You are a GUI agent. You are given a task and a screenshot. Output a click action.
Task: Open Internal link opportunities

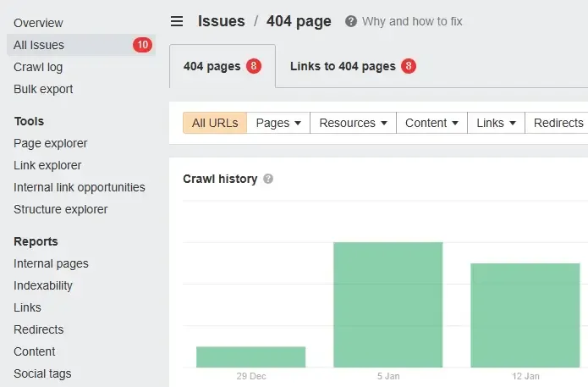tap(79, 187)
